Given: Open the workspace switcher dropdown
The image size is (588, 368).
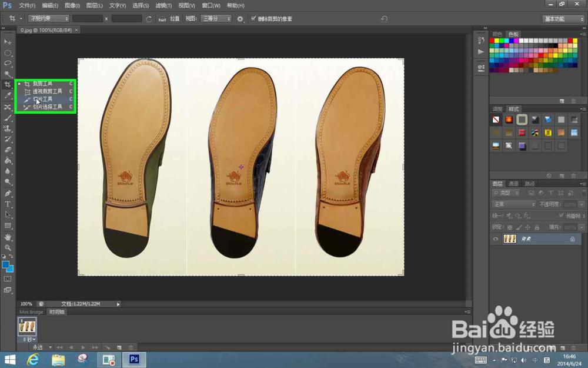Looking at the screenshot, I should click(563, 19).
